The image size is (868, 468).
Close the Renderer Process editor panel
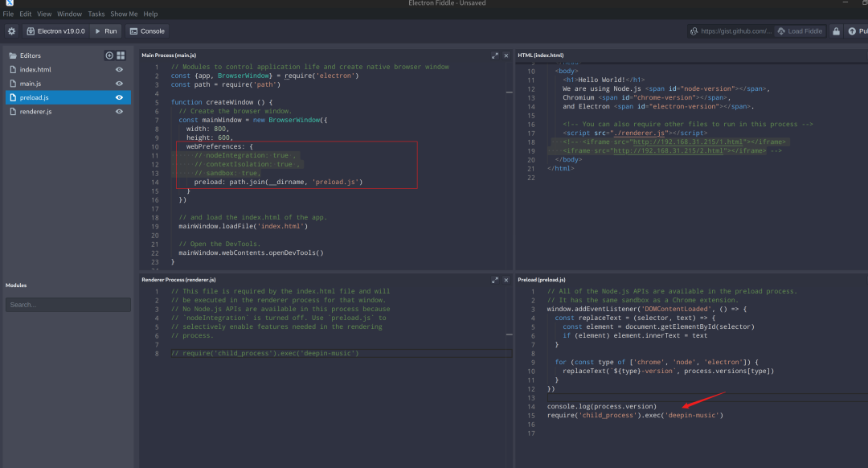(x=506, y=280)
